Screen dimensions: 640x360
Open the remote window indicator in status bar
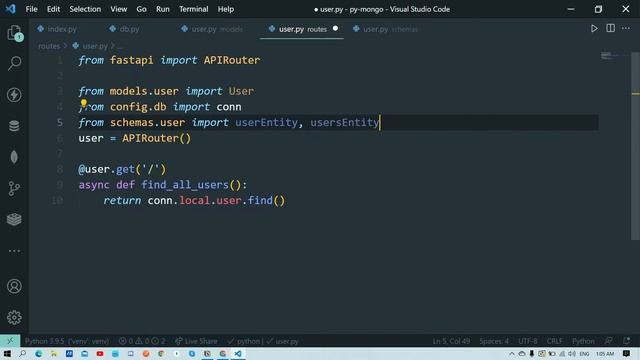point(10,341)
